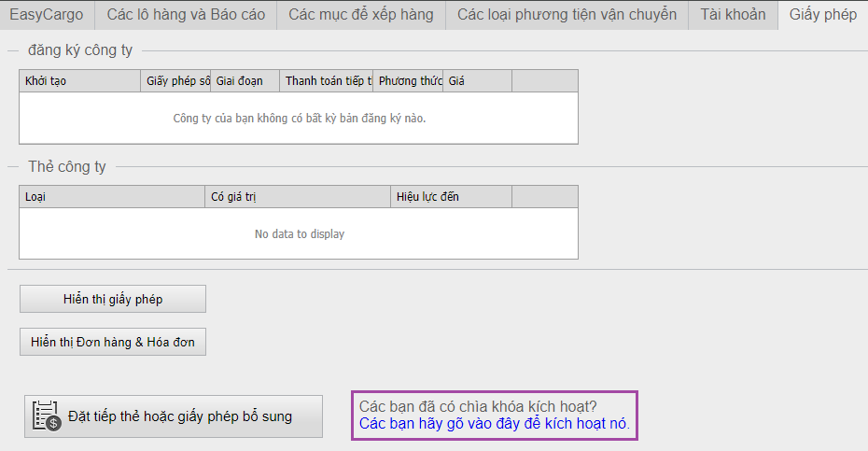Sort by the Khởi tạo column header
The width and height of the screenshot is (868, 451).
(x=79, y=81)
